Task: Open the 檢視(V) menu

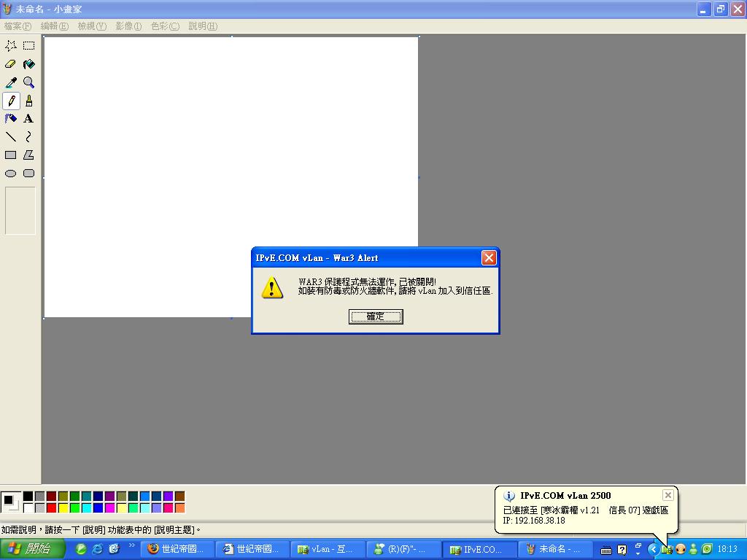Action: click(92, 26)
